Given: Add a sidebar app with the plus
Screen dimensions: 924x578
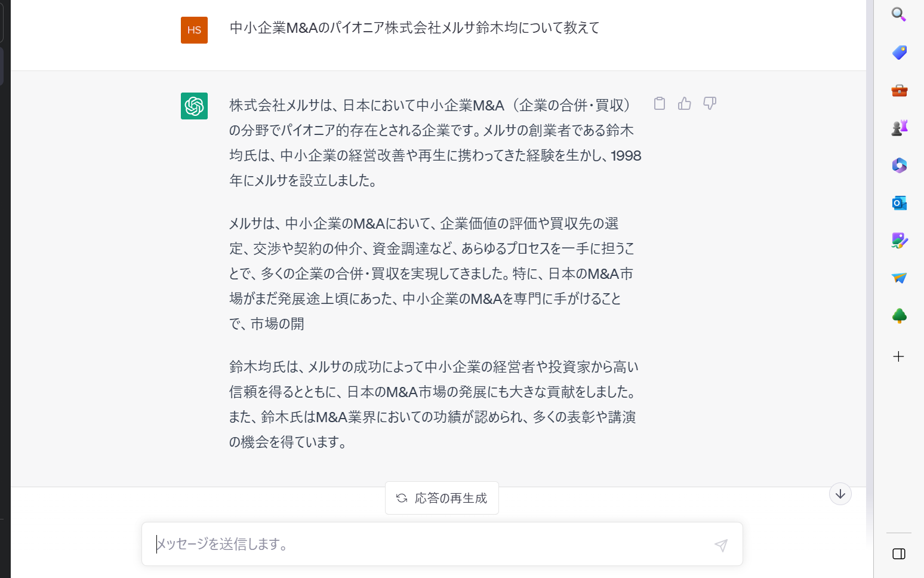Looking at the screenshot, I should click(x=899, y=356).
